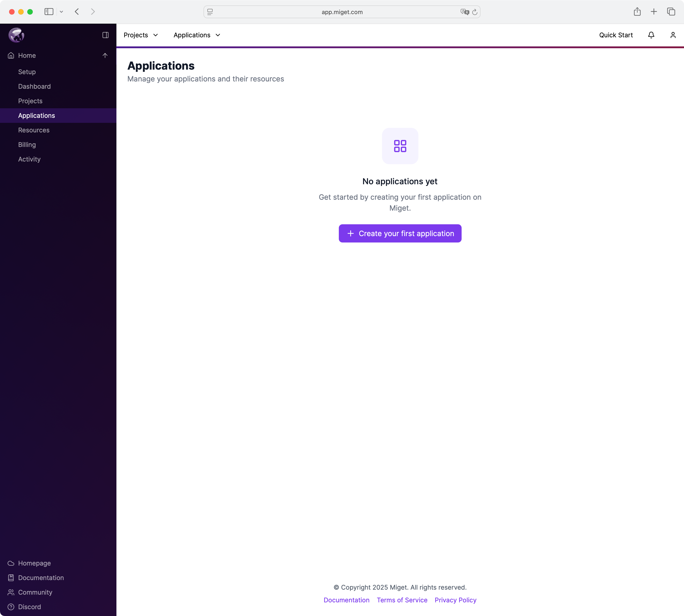Open Homepage link in sidebar

[34, 563]
